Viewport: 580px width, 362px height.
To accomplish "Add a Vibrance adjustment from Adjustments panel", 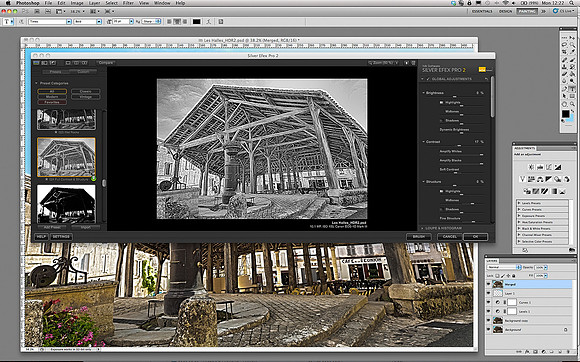I will pos(522,179).
